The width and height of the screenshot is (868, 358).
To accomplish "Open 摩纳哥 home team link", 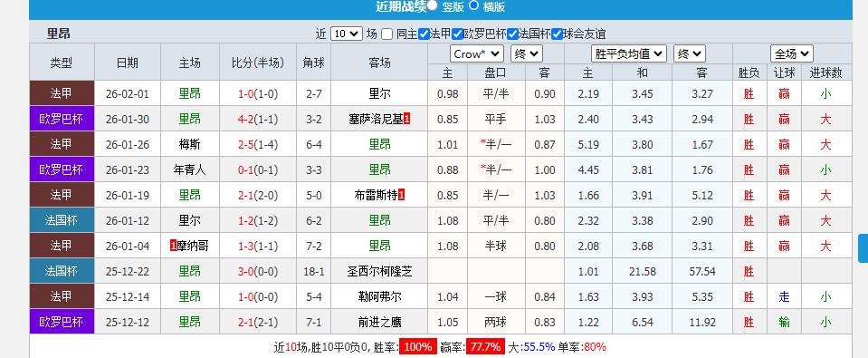I will (193, 246).
